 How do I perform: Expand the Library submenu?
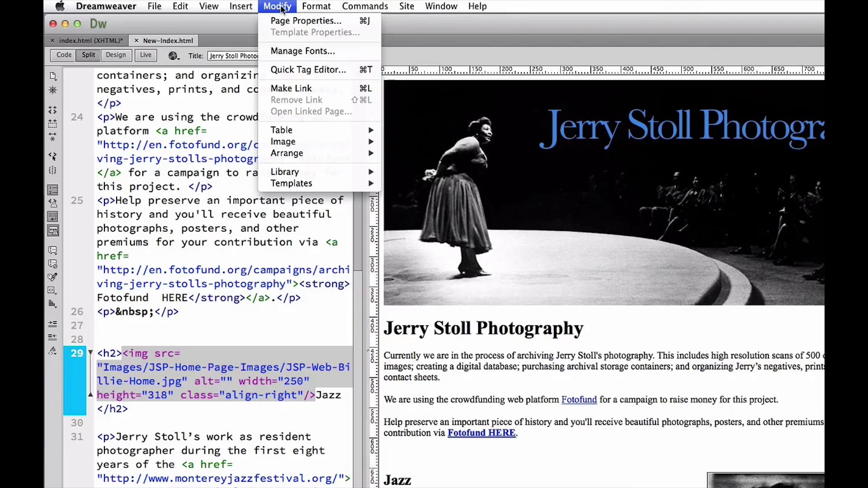pos(320,172)
